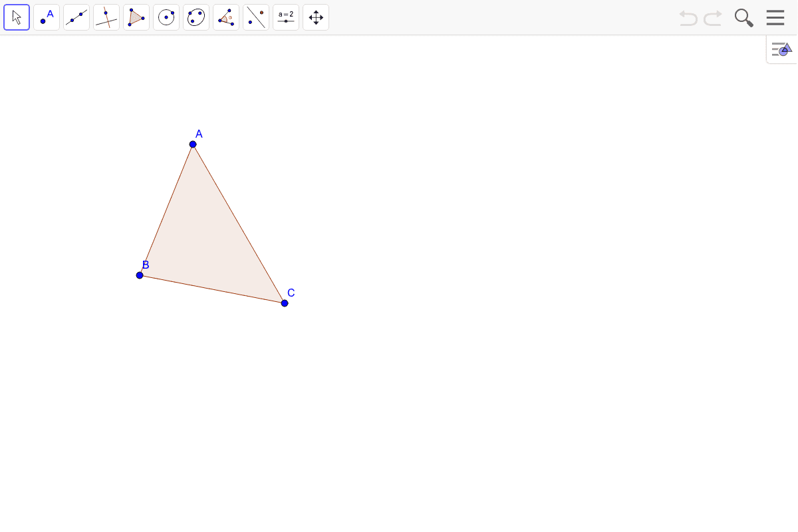
Task: Select the Reflect about Line tool
Action: pyautogui.click(x=256, y=17)
